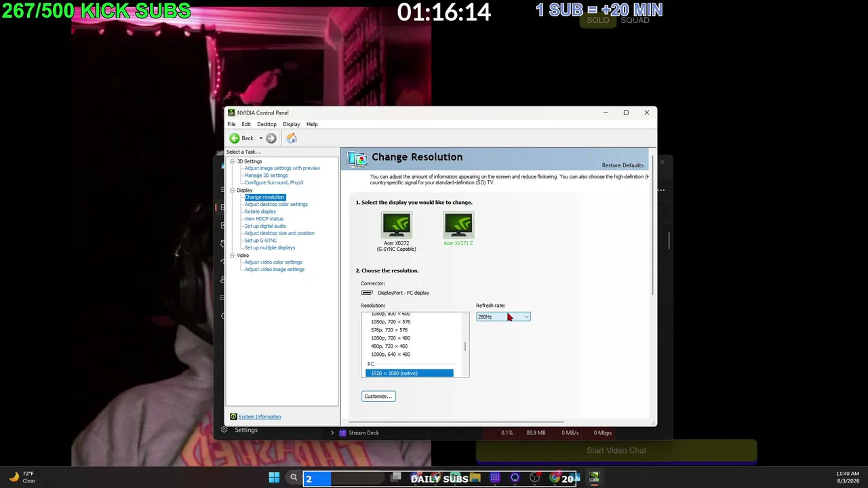Collapse the Display tree node
Image resolution: width=868 pixels, height=488 pixels.
coord(232,190)
